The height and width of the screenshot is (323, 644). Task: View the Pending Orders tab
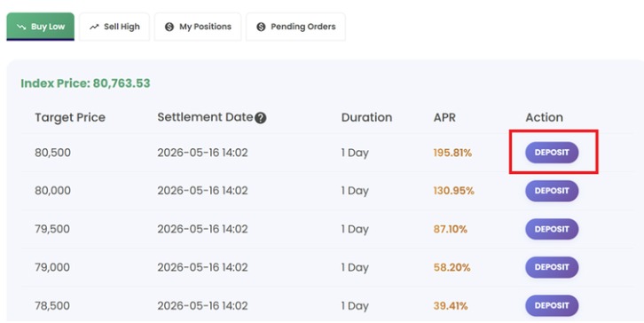295,27
